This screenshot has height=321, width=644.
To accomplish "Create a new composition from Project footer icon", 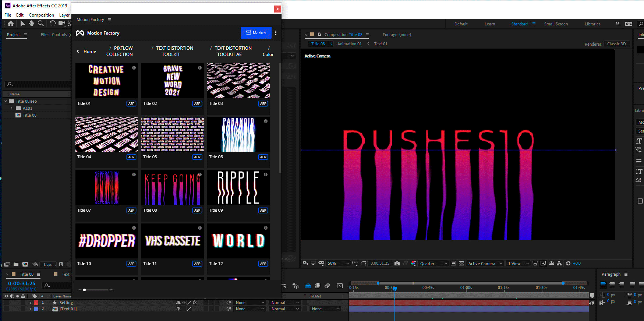I will [x=25, y=264].
